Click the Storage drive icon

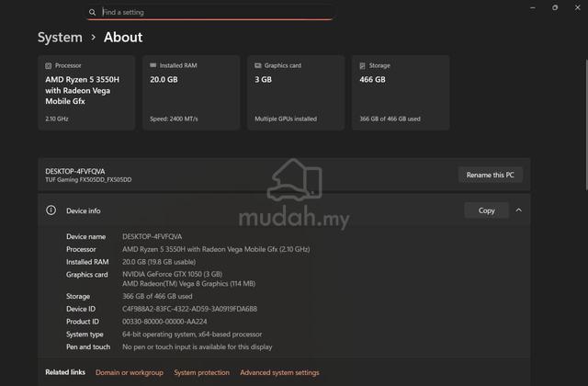click(x=362, y=65)
